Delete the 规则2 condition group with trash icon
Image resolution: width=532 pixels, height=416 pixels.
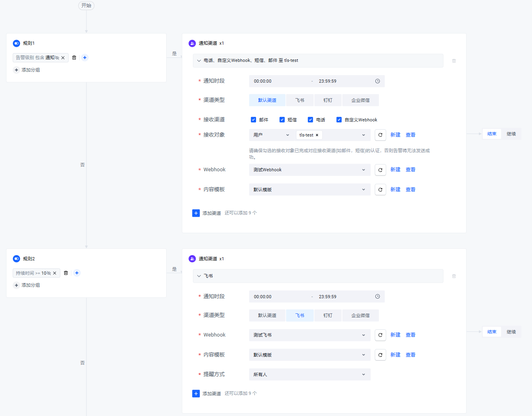point(66,273)
